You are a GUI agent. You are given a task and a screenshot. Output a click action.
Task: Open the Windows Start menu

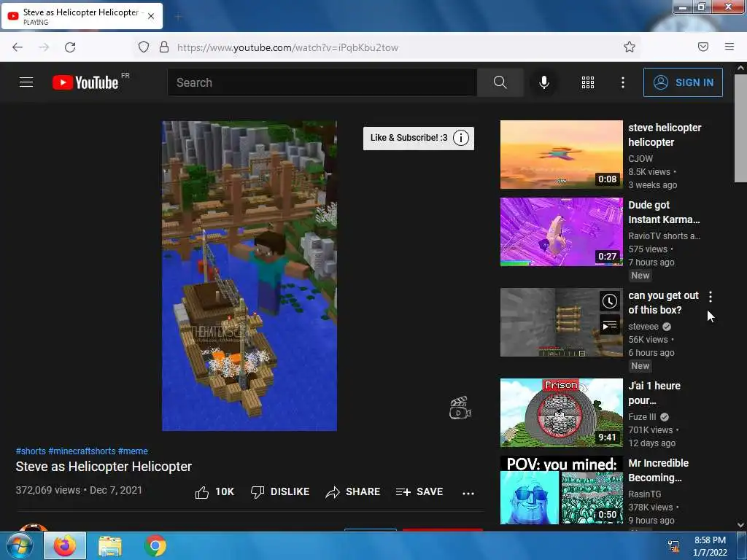(x=20, y=545)
